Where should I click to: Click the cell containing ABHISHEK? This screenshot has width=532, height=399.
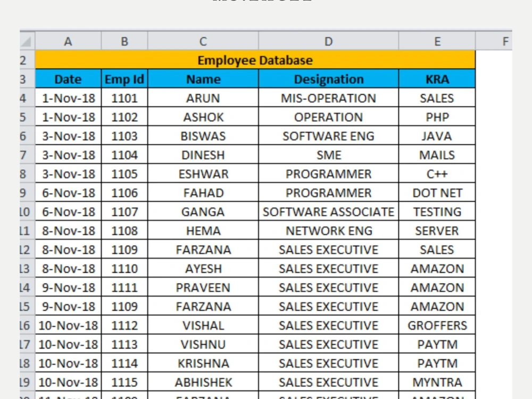(x=203, y=382)
